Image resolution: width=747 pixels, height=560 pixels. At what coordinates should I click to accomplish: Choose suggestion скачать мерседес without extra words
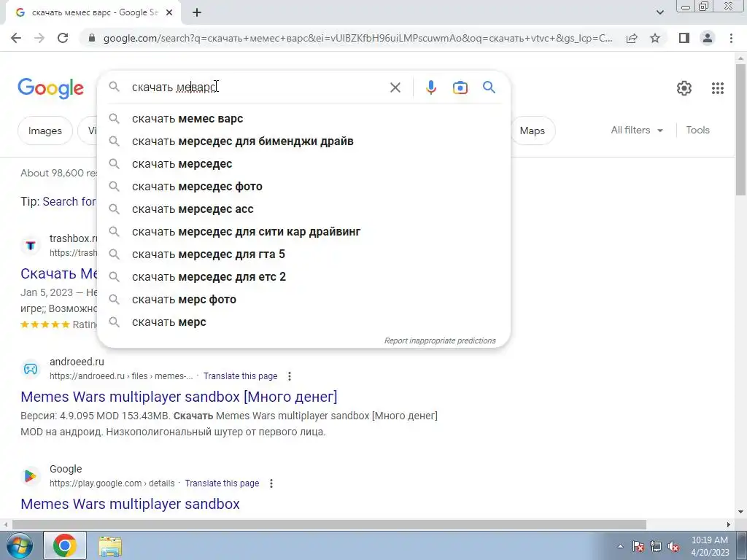[304, 164]
